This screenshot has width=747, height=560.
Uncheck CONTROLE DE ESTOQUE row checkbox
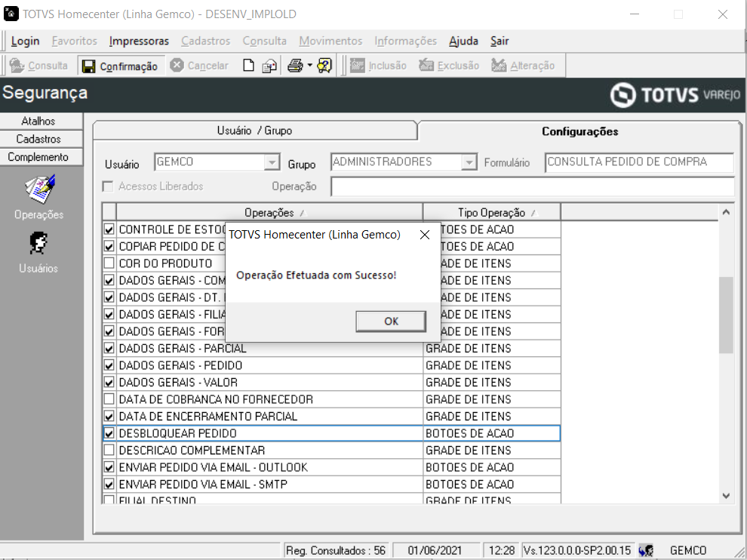coord(109,229)
